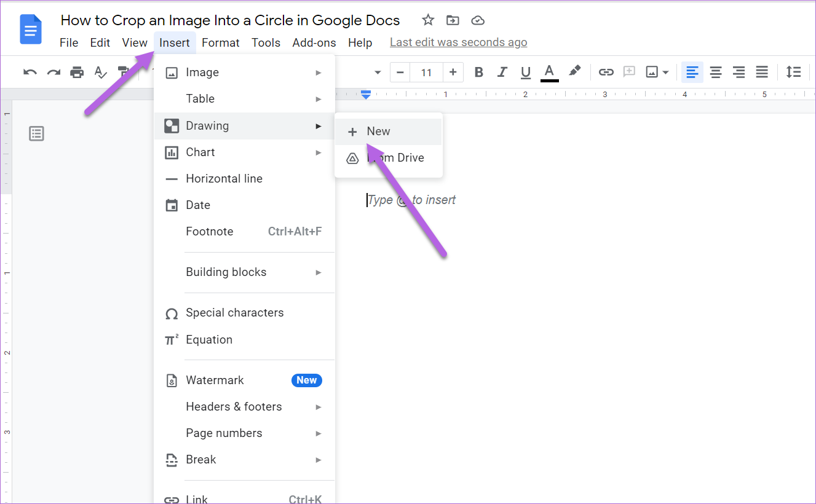Apply center alignment from the toolbar

click(715, 72)
